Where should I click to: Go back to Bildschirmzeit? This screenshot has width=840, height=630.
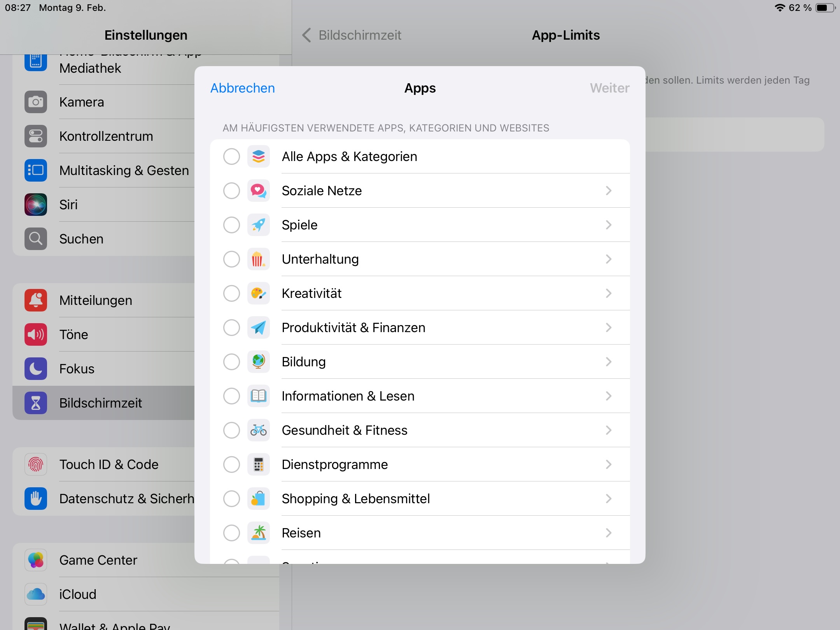click(x=352, y=35)
